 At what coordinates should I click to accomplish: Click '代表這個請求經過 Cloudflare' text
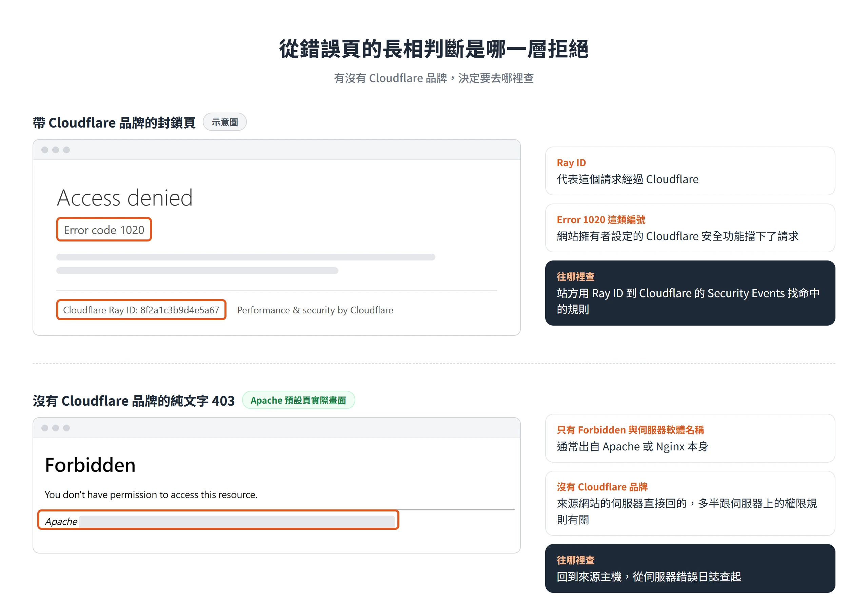point(628,179)
